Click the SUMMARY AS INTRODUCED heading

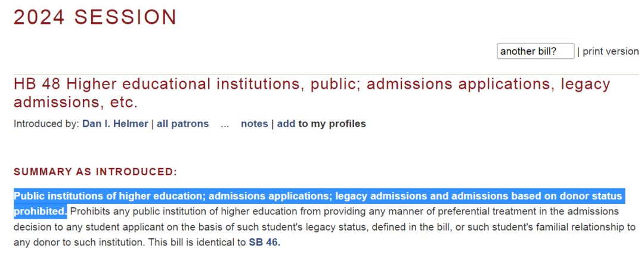click(x=95, y=172)
